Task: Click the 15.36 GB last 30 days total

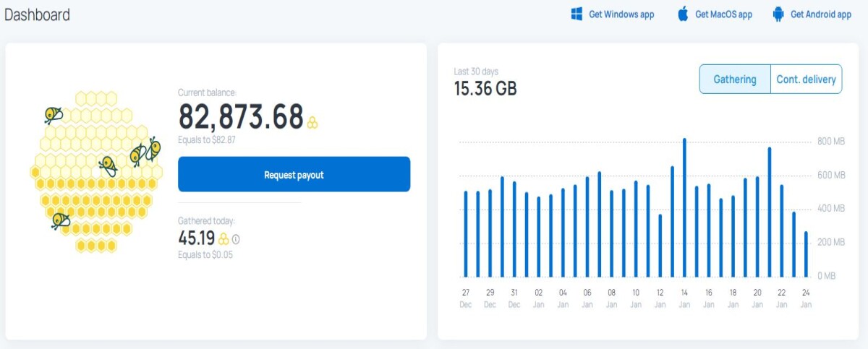Action: (x=485, y=89)
